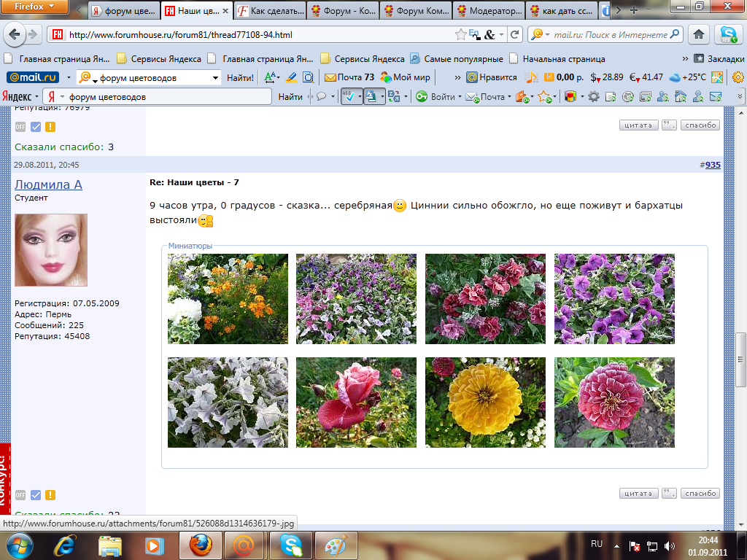Viewport: 747px width, 560px height.
Task: Click the multi-quote icon beside top цитата
Action: click(x=669, y=125)
